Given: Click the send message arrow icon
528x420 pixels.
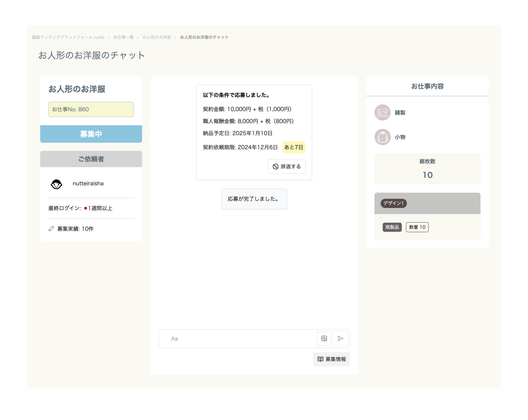Looking at the screenshot, I should (340, 338).
